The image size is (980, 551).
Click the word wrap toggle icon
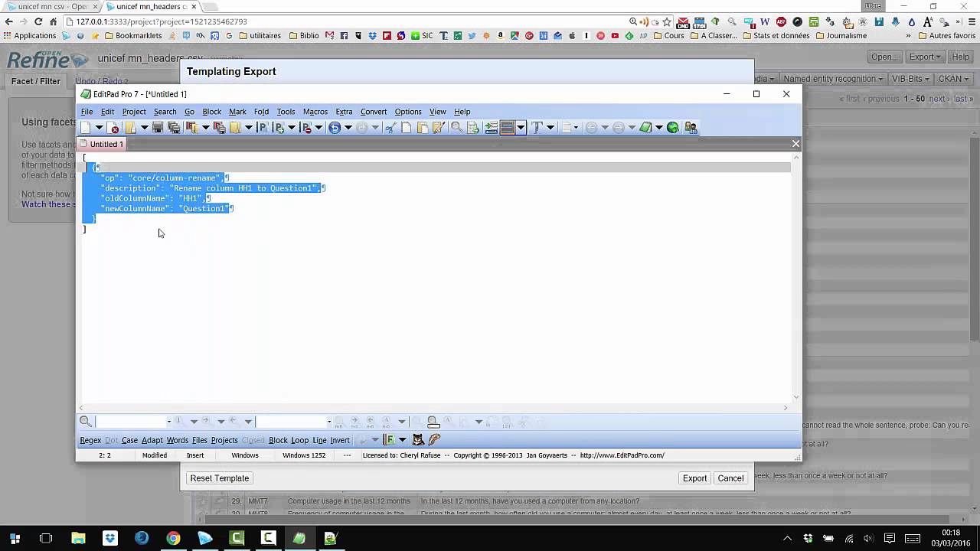click(x=492, y=128)
